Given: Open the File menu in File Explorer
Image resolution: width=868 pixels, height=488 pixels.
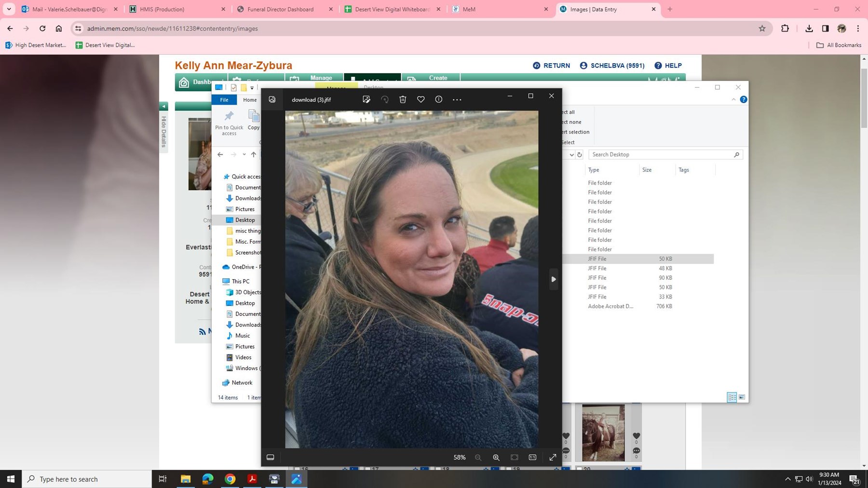Looking at the screenshot, I should (x=224, y=100).
